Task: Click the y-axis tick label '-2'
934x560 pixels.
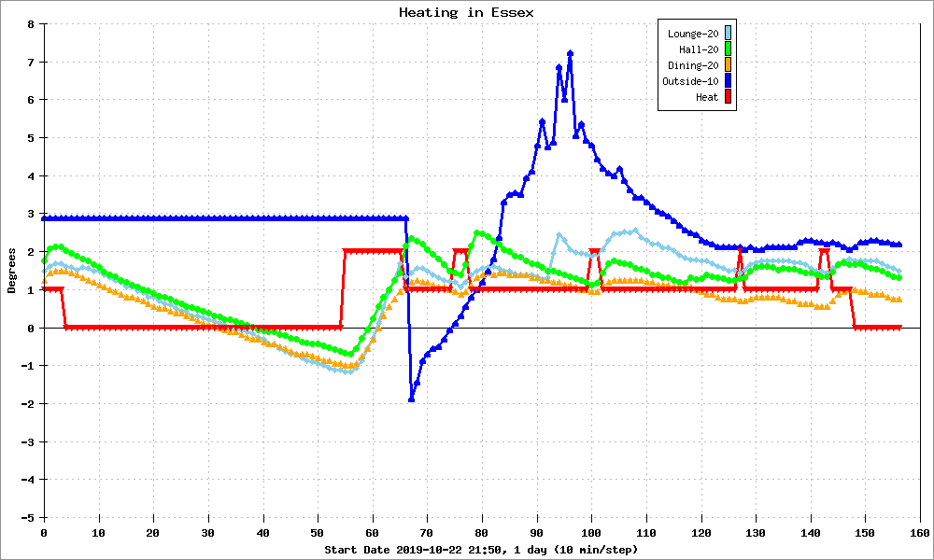Action: coord(27,404)
